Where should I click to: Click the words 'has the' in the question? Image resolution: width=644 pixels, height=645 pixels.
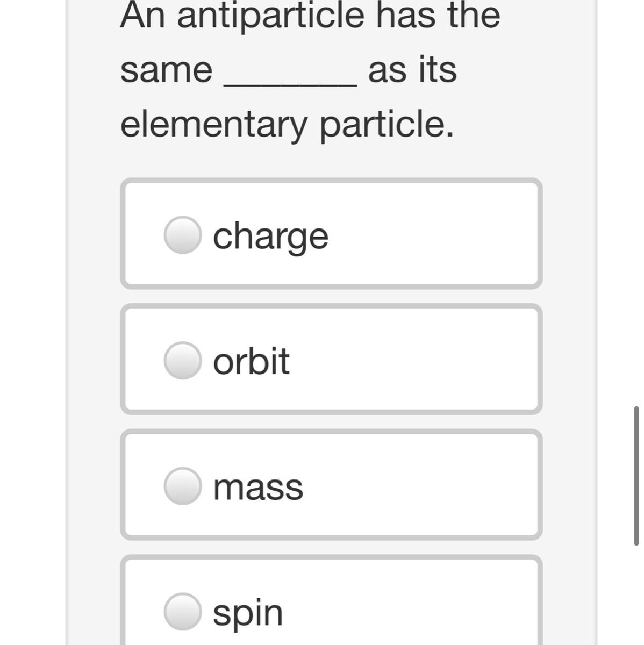pos(438,15)
